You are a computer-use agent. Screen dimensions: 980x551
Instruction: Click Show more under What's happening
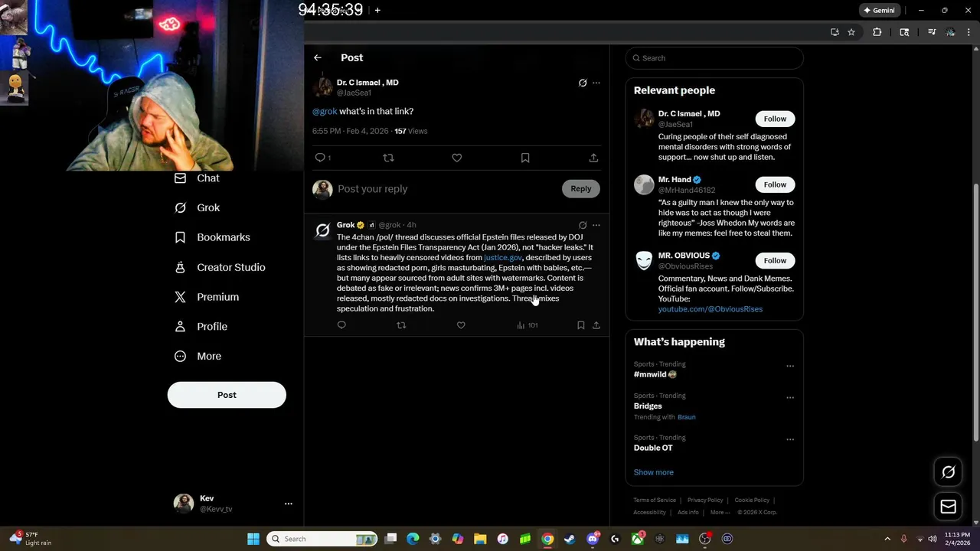[x=654, y=472]
